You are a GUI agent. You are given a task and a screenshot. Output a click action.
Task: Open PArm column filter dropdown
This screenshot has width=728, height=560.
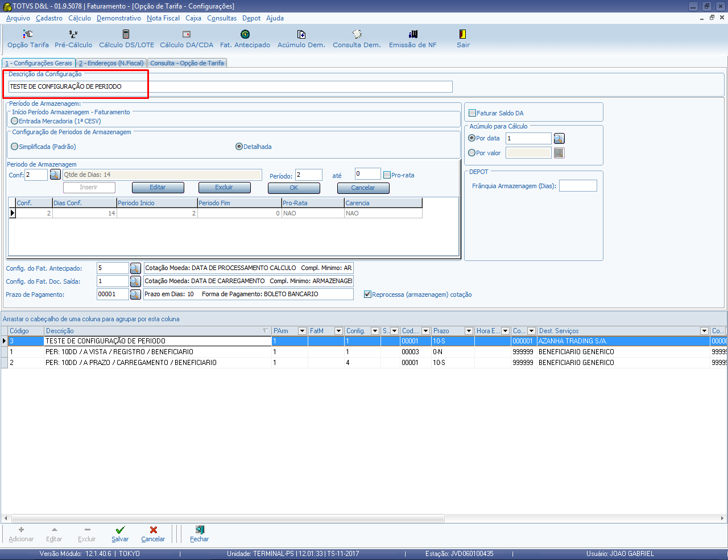(302, 331)
